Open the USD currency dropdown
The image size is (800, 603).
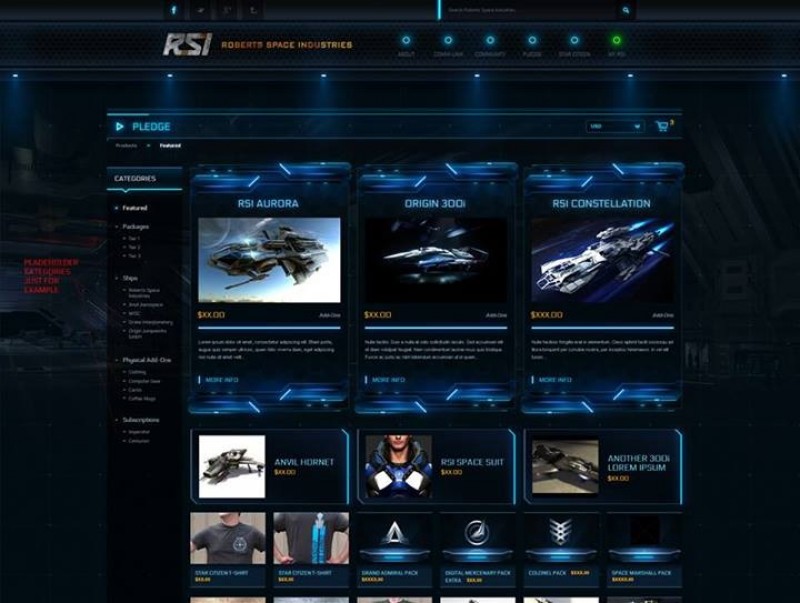[615, 126]
